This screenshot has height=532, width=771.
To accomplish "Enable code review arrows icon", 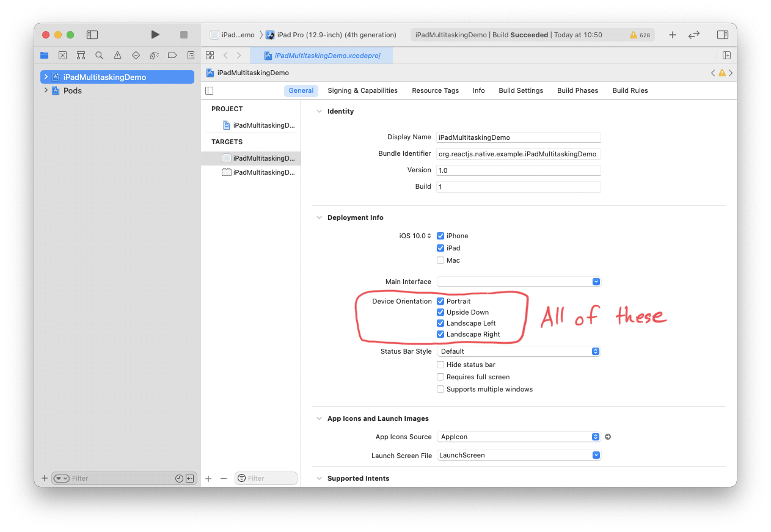I will point(694,35).
